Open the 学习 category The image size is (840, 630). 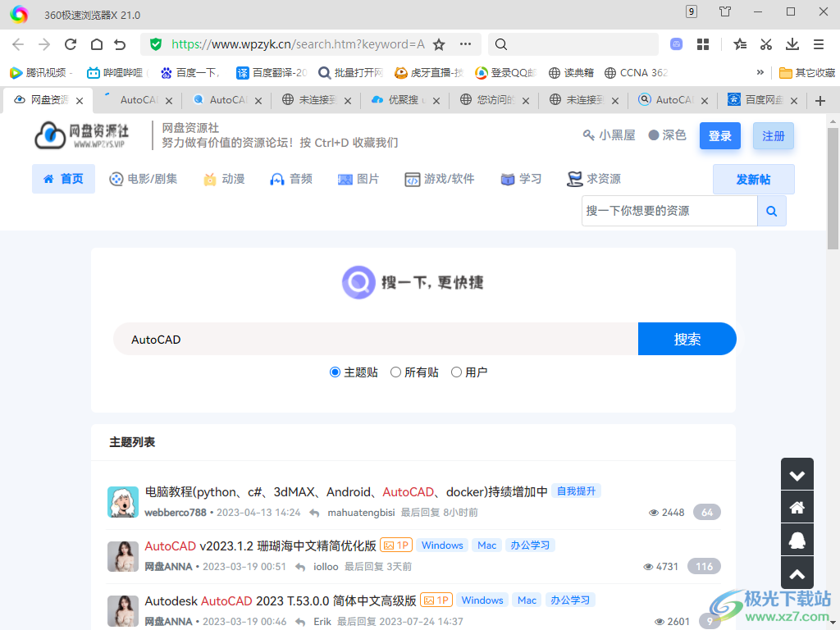tap(521, 179)
